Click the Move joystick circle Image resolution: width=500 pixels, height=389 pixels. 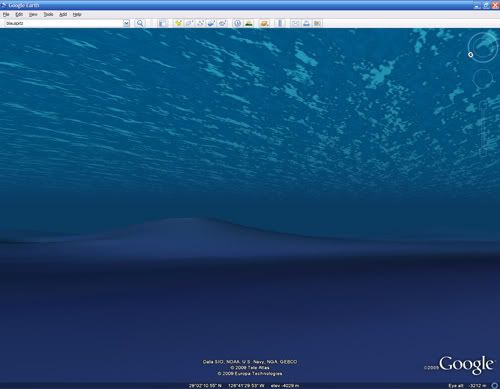482,79
